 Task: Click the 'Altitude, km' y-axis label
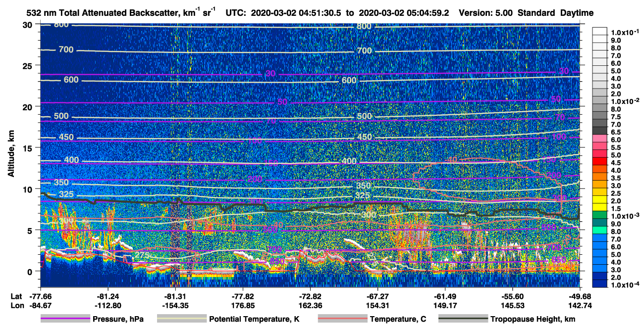pos(11,153)
